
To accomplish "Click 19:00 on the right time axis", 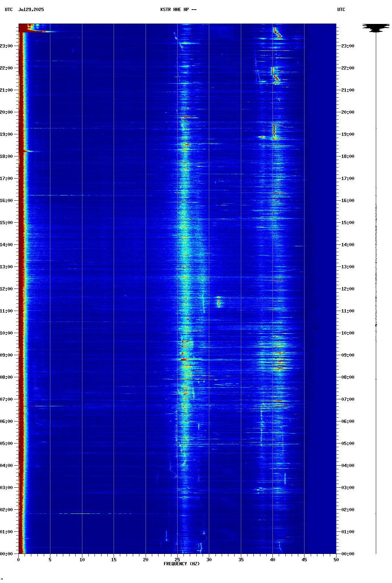I will click(x=348, y=134).
